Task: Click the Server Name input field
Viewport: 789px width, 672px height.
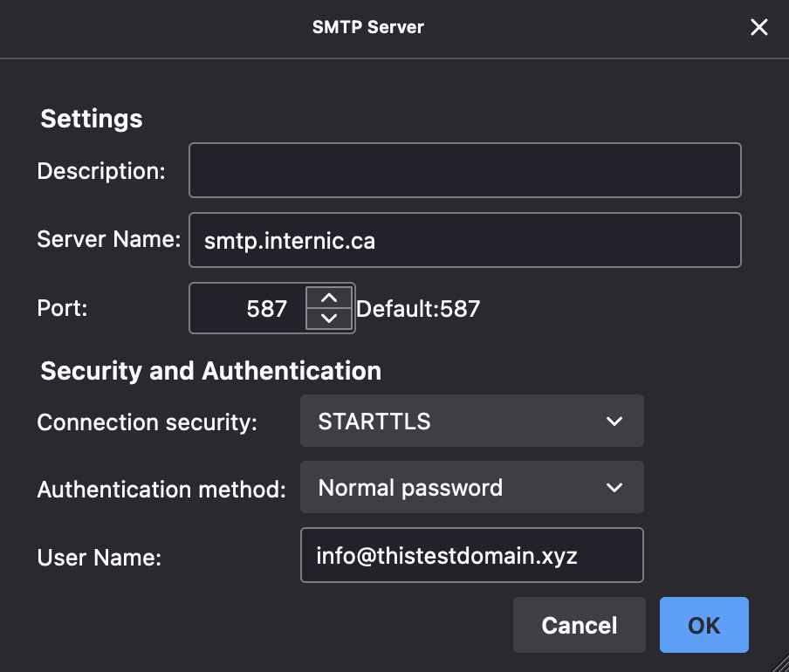Action: pyautogui.click(x=464, y=240)
